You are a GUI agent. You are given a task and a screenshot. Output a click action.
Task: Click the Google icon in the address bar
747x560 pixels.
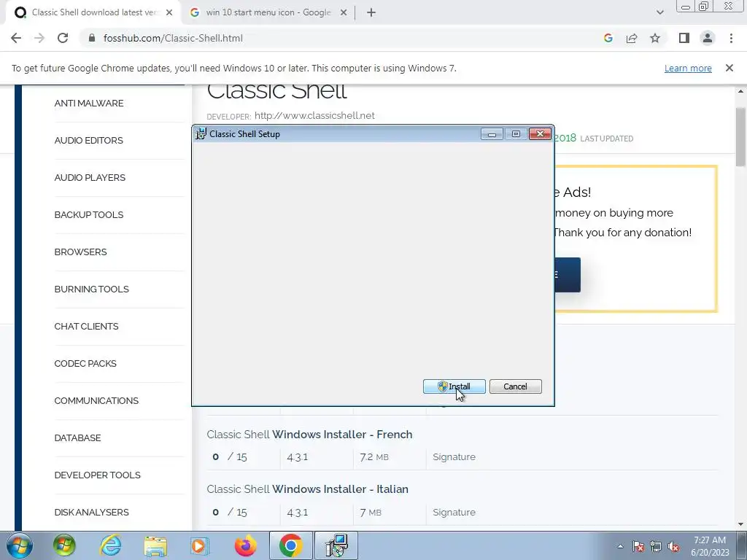pyautogui.click(x=608, y=38)
